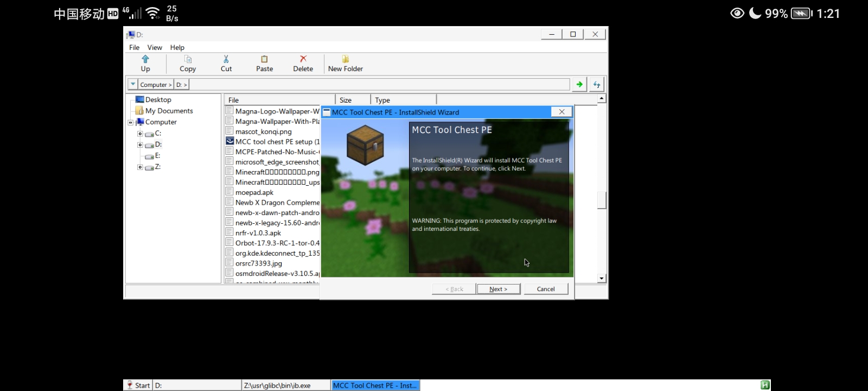
Task: Select the Desktop icon in folder tree
Action: click(x=153, y=99)
